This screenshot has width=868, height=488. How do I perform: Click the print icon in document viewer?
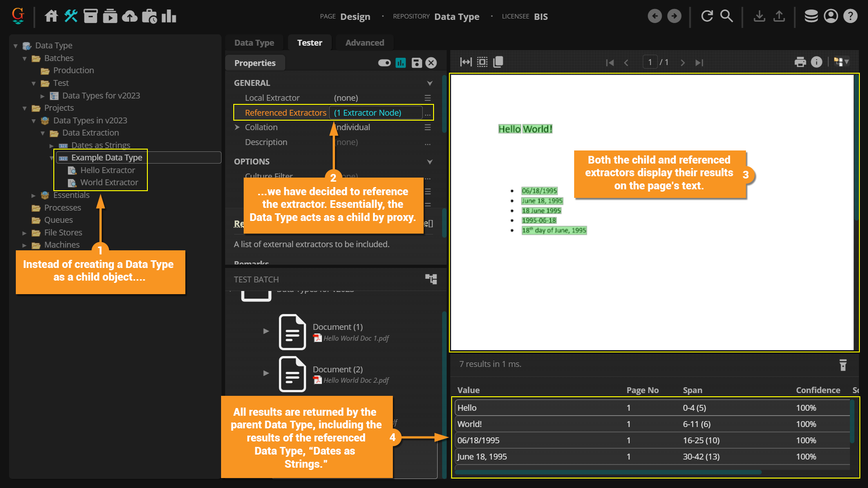pyautogui.click(x=800, y=62)
